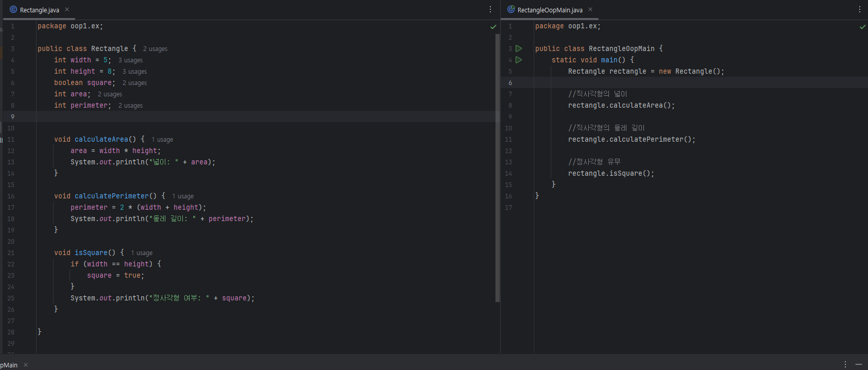Open Run tool window options menu

point(845,364)
